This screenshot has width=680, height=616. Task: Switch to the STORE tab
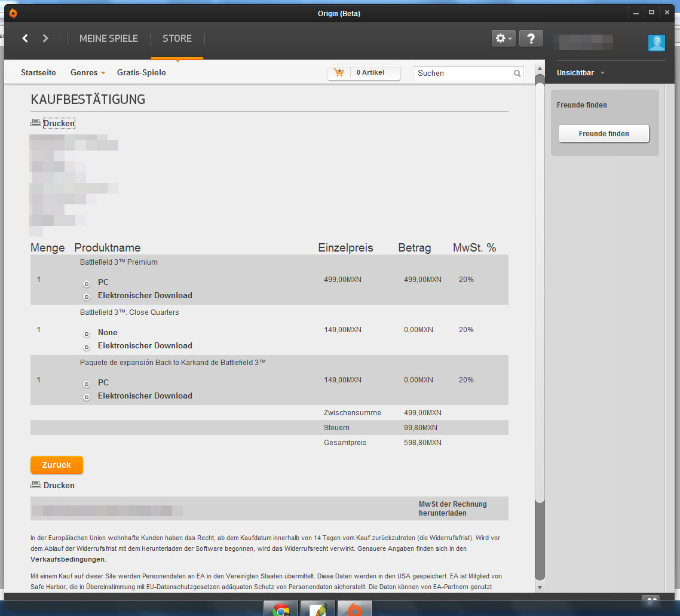[177, 39]
